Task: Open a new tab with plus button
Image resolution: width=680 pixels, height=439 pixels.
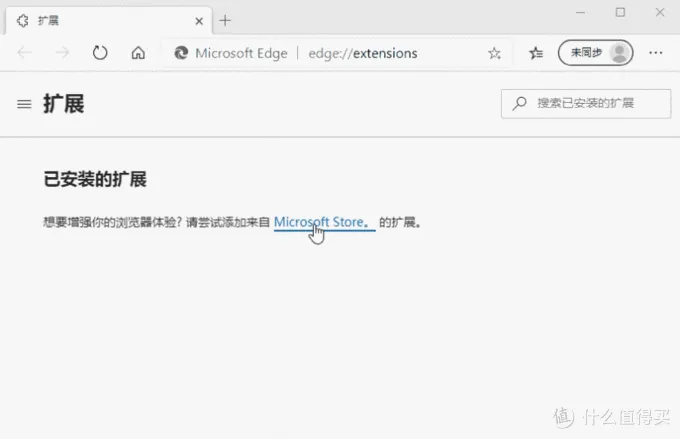Action: [225, 20]
